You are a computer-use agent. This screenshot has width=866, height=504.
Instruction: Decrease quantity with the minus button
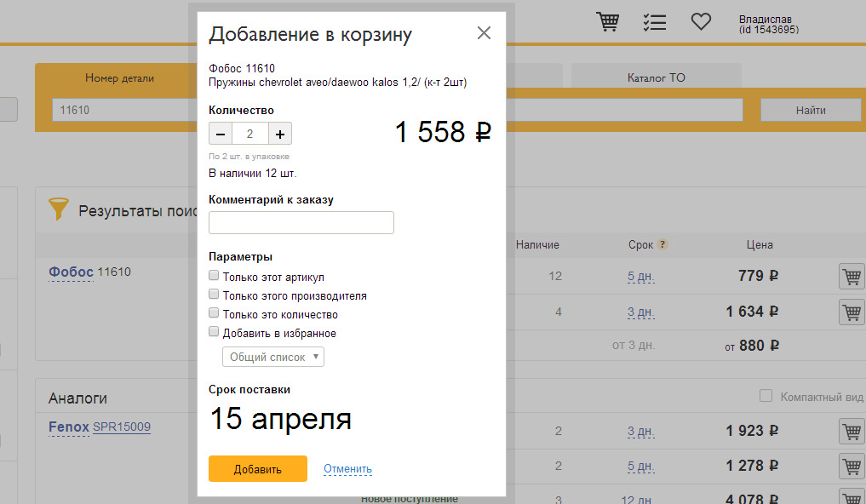pos(221,134)
